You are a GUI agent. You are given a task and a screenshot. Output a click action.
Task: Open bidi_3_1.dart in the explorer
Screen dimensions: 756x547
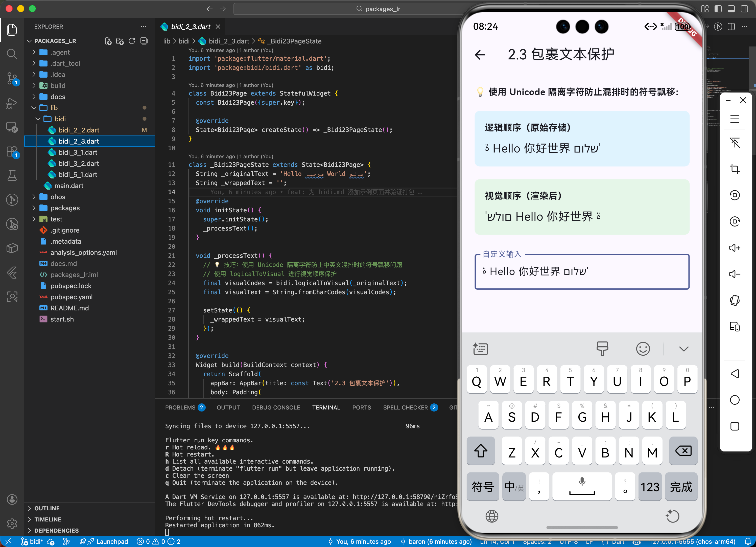click(x=78, y=152)
